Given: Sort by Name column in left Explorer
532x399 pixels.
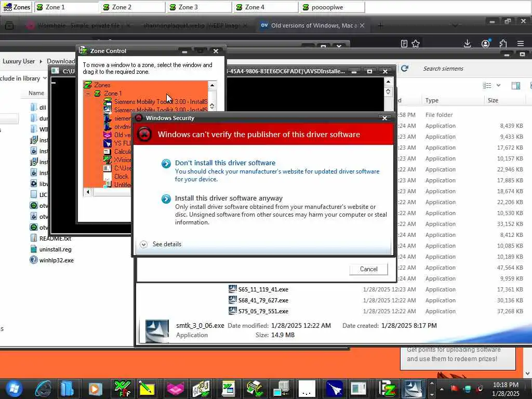Looking at the screenshot, I should (x=36, y=93).
